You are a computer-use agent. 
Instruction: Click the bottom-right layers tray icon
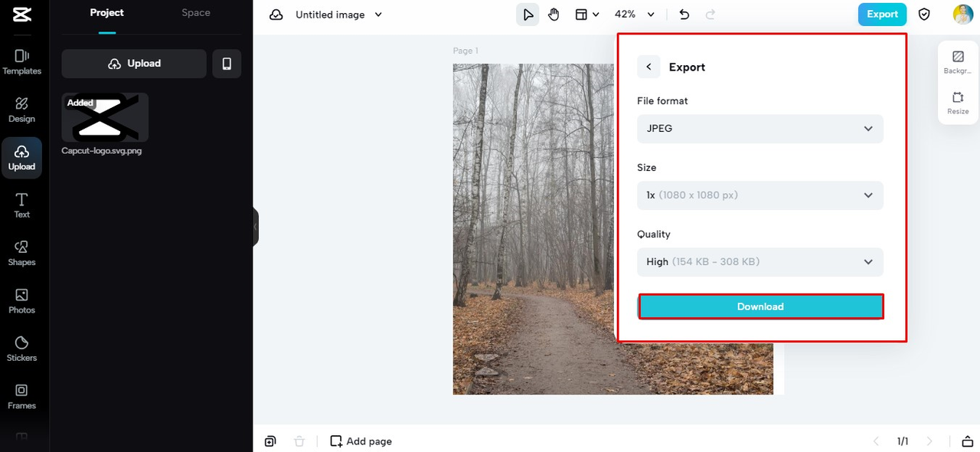point(966,441)
